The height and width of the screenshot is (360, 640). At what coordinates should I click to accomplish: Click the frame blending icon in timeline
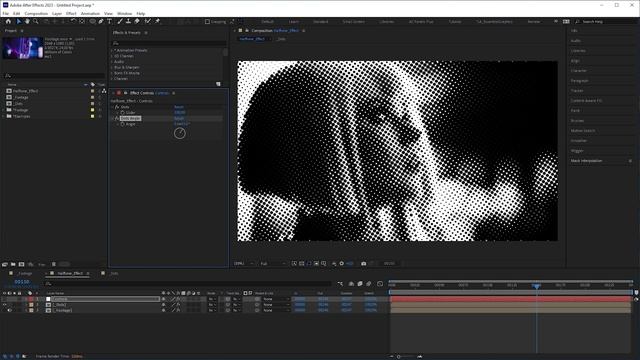tap(360, 284)
